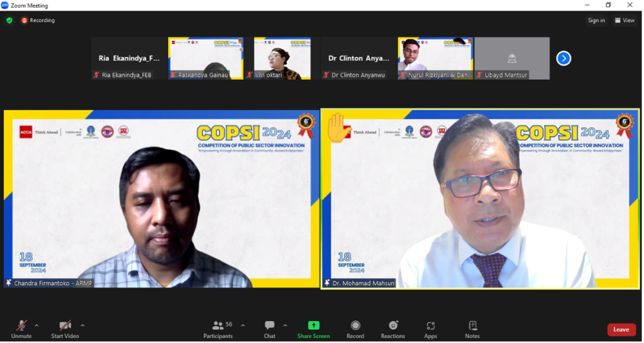Open the Reactions menu
Screen dimensions: 644x343
[393, 326]
